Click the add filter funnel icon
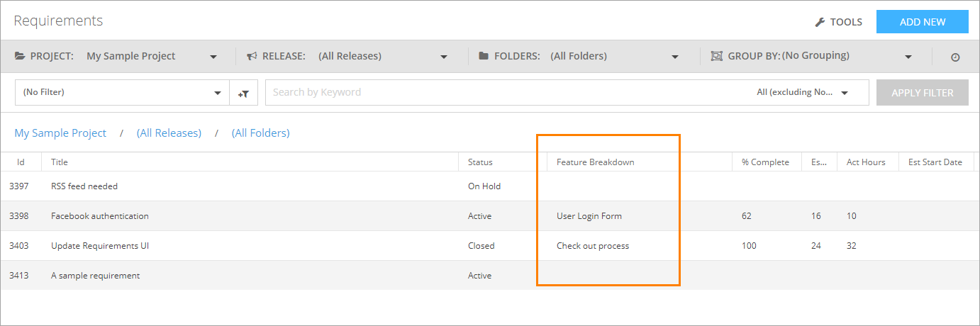The height and width of the screenshot is (326, 980). coord(243,93)
